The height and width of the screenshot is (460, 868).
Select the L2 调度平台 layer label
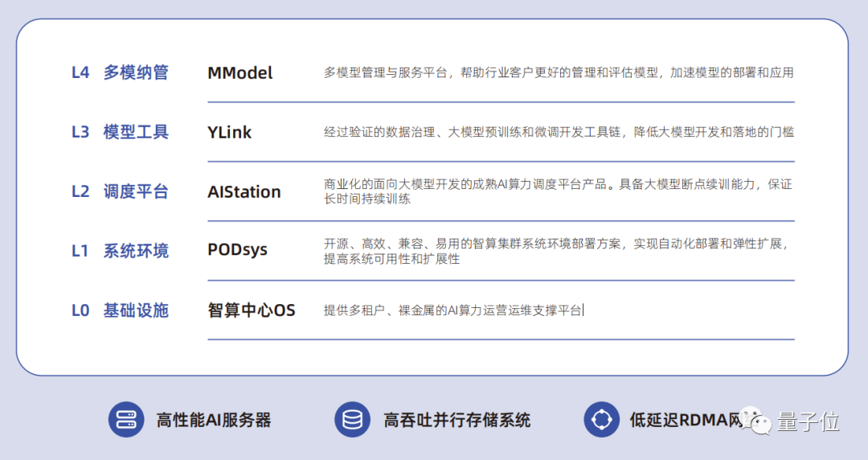(x=120, y=192)
